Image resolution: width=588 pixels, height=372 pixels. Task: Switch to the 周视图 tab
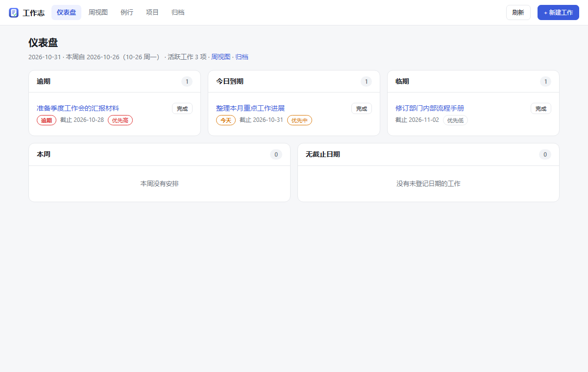pyautogui.click(x=98, y=12)
